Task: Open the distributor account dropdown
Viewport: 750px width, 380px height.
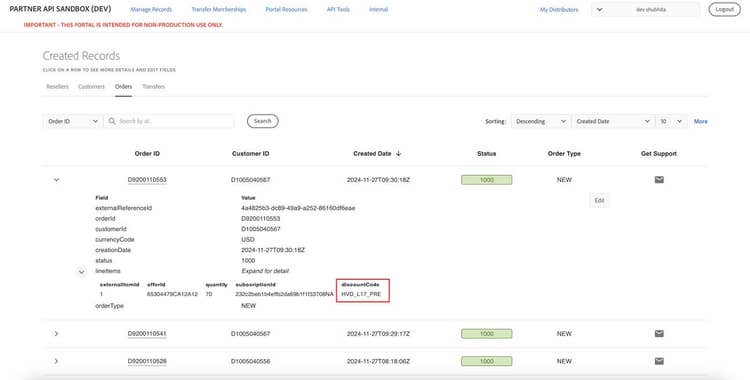Action: coord(645,10)
